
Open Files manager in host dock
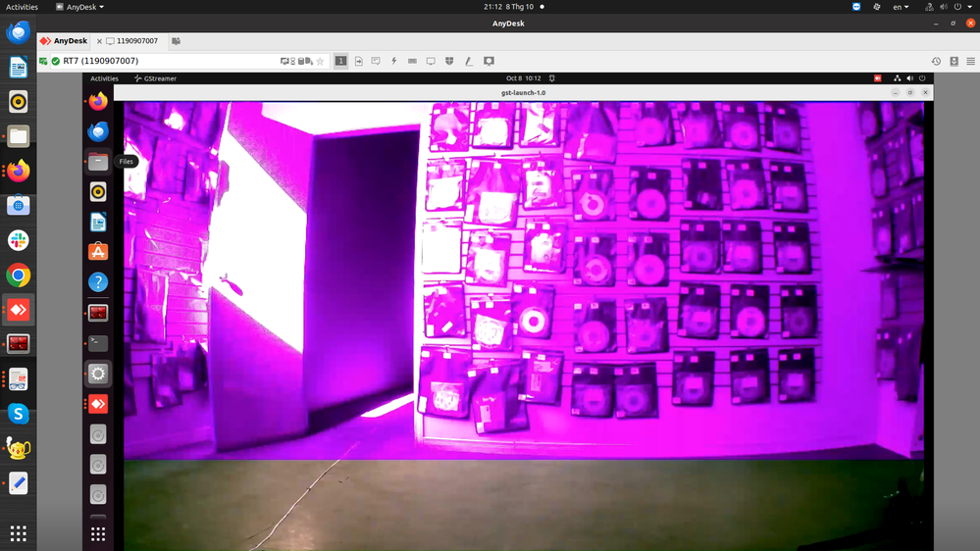click(x=18, y=136)
